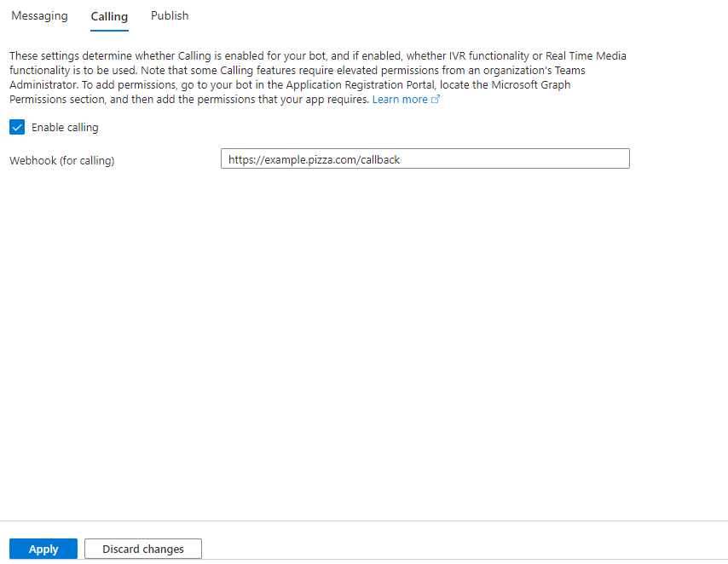Open the Learn more link
The width and height of the screenshot is (728, 564).
[400, 100]
